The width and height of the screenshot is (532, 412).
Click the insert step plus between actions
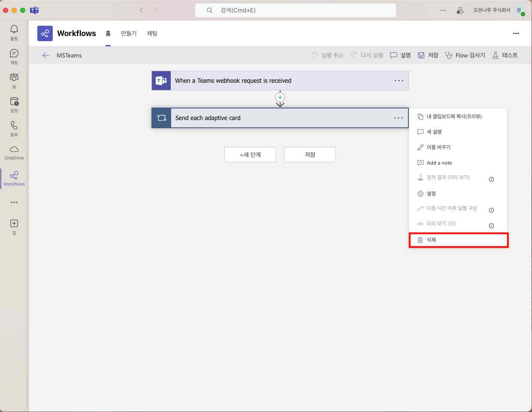[x=280, y=97]
